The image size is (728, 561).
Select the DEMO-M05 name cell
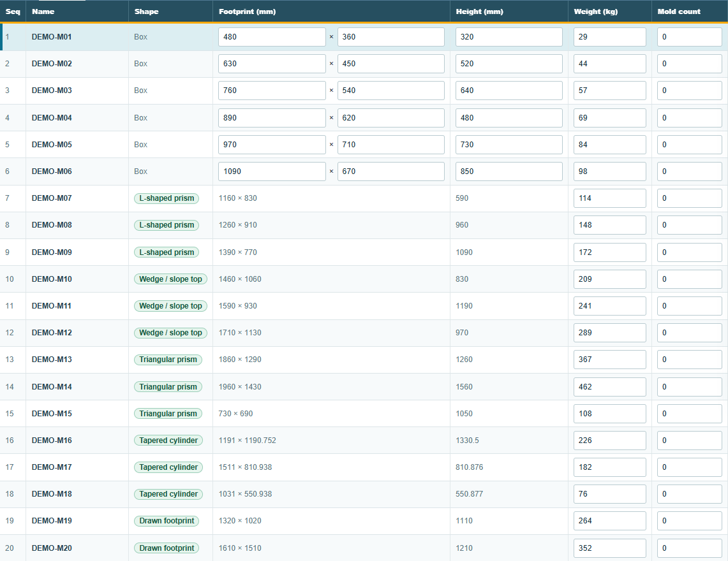tap(77, 145)
